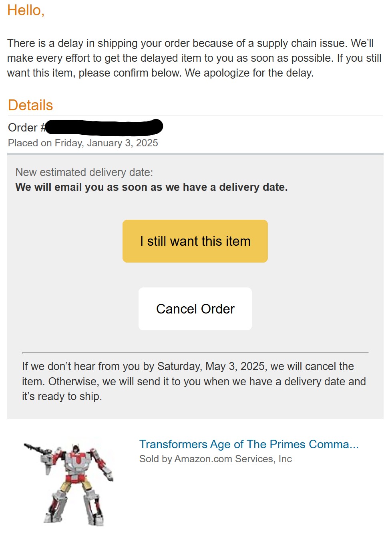392x540 pixels.
Task: Click the "I still want this item" button
Action: coord(195,241)
